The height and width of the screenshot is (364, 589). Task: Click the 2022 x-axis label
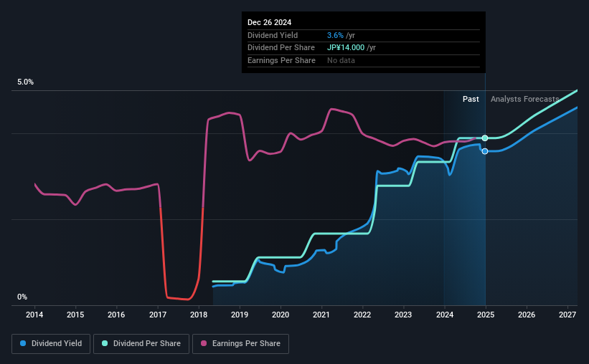tap(362, 315)
